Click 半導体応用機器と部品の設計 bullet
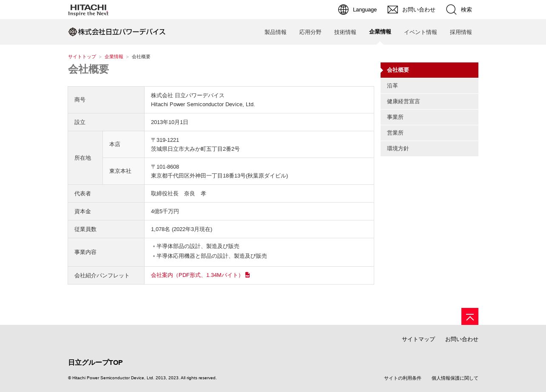This screenshot has width=546, height=392. pyautogui.click(x=212, y=256)
